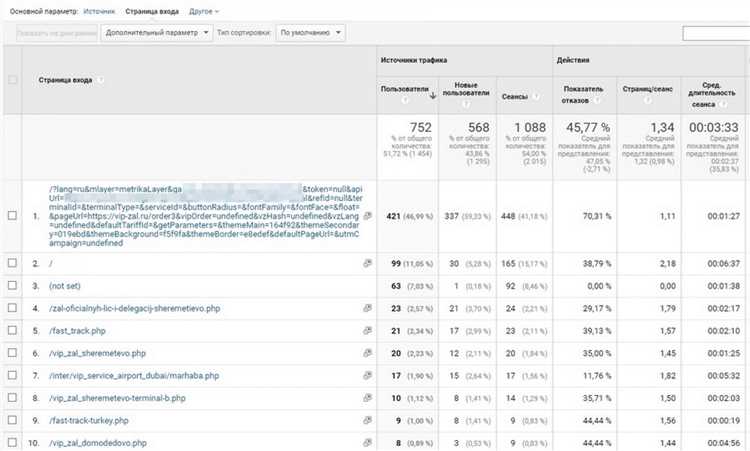The width and height of the screenshot is (750, 451).
Task: Click external link icon for the / row
Action: (368, 262)
